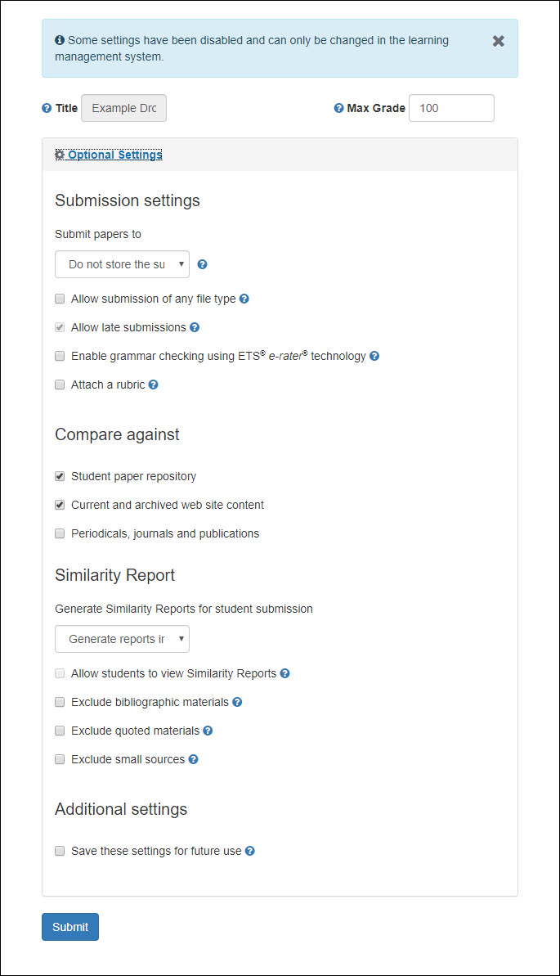Click help icon beside Attach a rubric
Screen dimensions: 560x976
click(152, 384)
